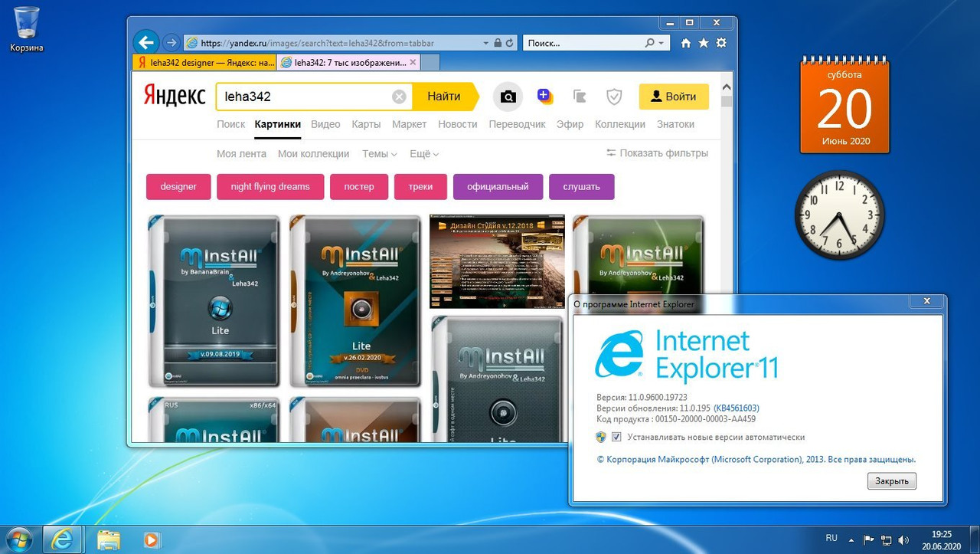Viewport: 980px width, 554px height.
Task: Open the Эфир section
Action: point(570,124)
